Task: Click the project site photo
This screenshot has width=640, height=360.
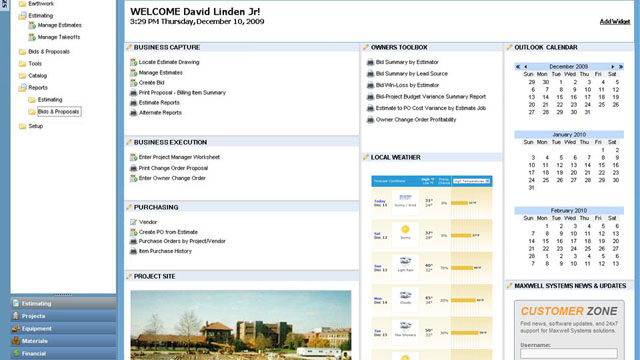Action: click(x=241, y=325)
